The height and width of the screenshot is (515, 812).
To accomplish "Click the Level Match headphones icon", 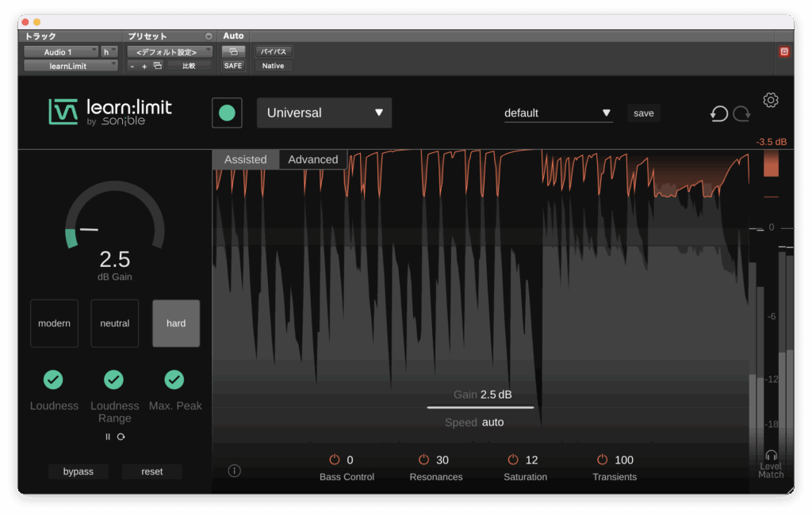I will [771, 455].
